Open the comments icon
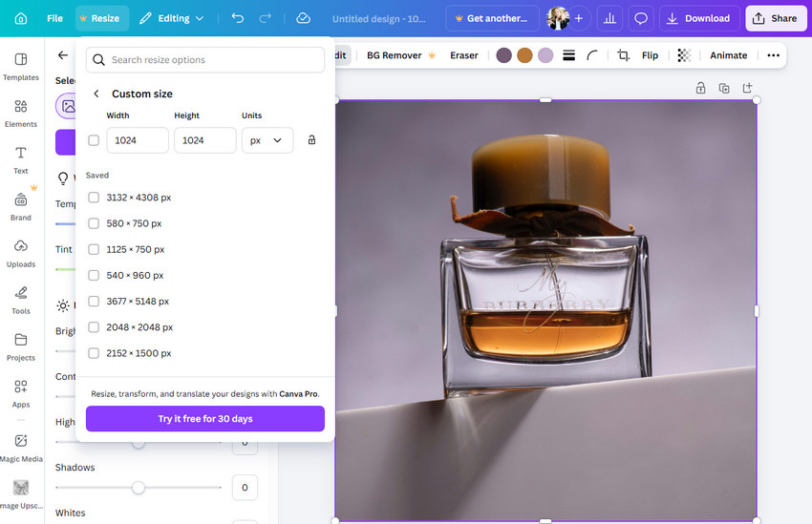Screen dimensions: 812x524 click(x=641, y=19)
